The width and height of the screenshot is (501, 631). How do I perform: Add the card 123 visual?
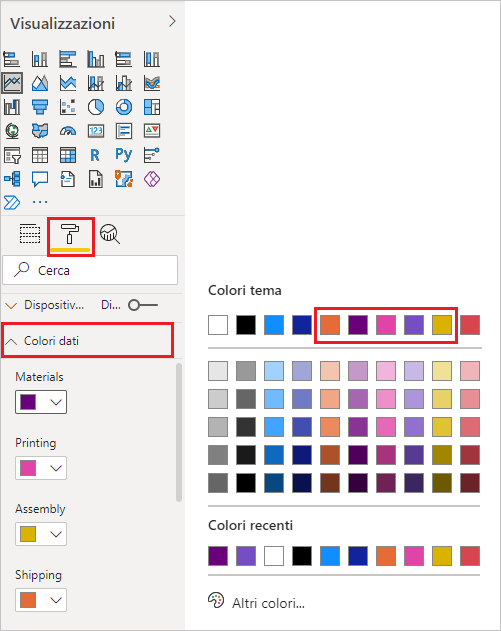click(96, 131)
